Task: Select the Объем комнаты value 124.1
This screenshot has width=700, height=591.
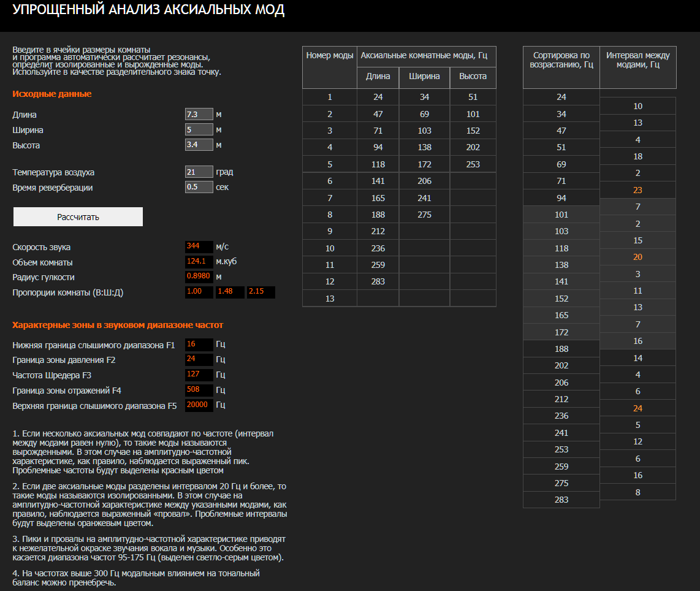Action: click(199, 262)
